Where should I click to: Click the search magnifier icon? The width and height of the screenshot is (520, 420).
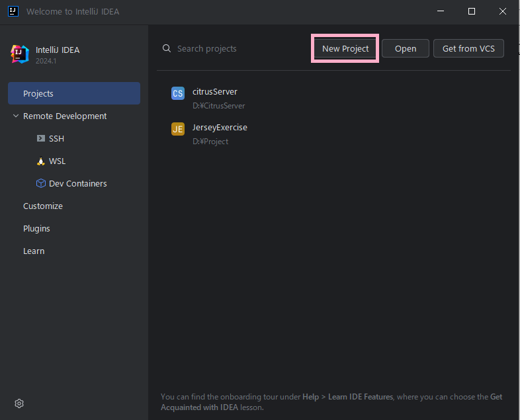point(167,49)
